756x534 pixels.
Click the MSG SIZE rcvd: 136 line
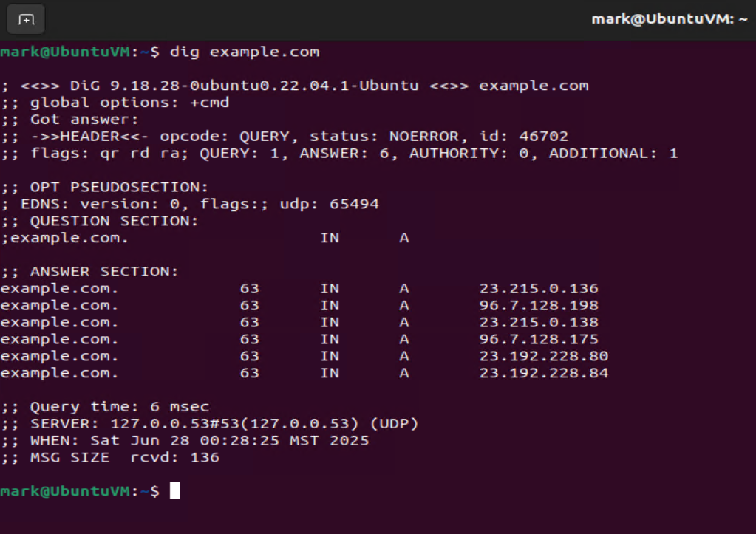[110, 457]
